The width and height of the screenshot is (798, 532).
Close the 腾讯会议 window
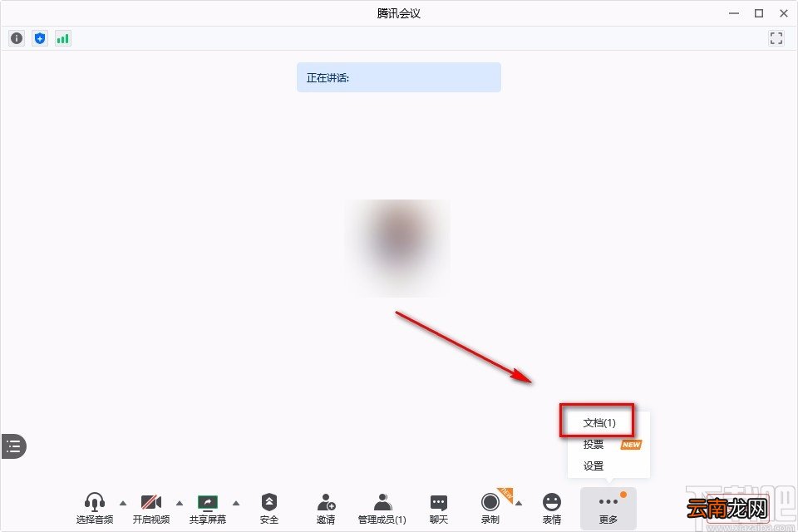point(784,14)
